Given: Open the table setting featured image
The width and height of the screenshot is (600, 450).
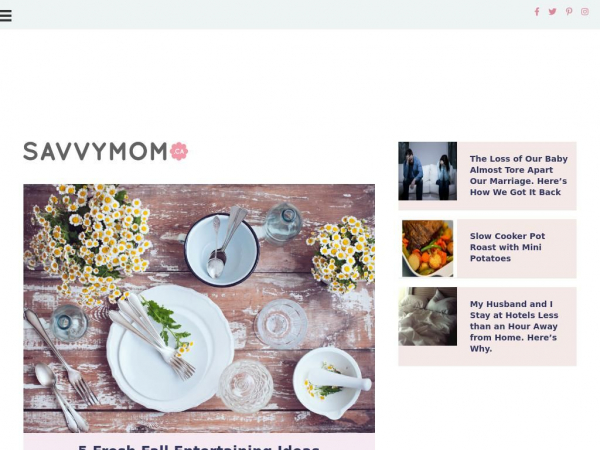Looking at the screenshot, I should click(x=199, y=308).
